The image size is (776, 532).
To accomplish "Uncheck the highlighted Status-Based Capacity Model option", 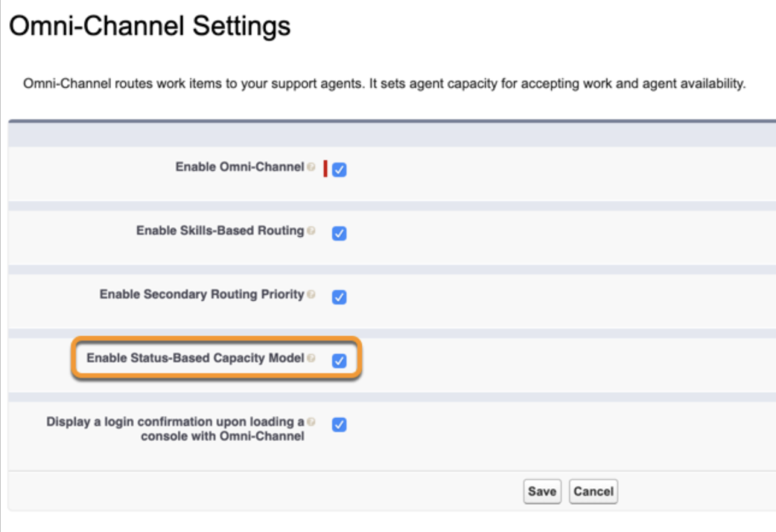I will tap(339, 360).
